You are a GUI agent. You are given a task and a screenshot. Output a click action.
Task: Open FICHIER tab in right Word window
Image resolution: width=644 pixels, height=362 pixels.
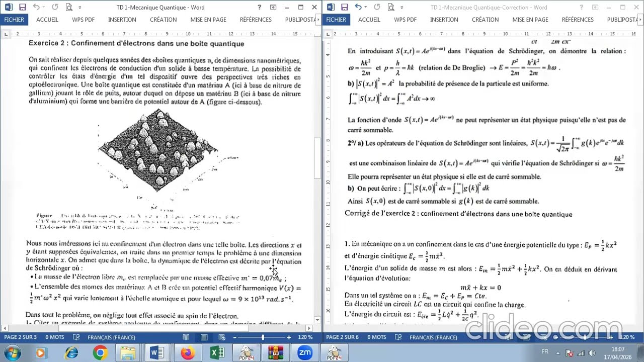coord(336,20)
